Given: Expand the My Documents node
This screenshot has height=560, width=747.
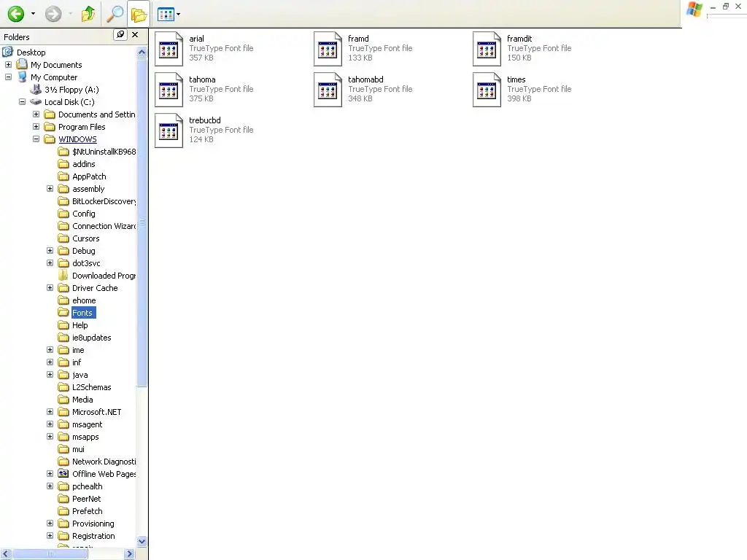Looking at the screenshot, I should (x=8, y=64).
